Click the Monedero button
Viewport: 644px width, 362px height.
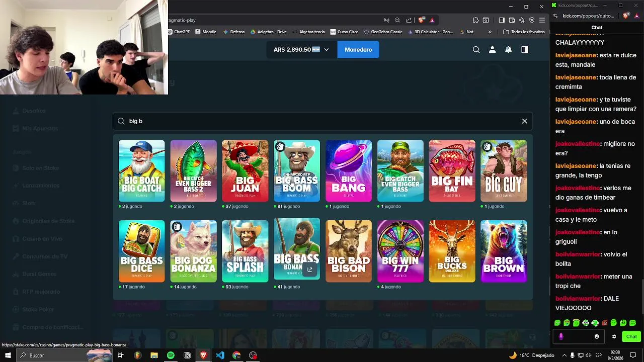pyautogui.click(x=358, y=50)
